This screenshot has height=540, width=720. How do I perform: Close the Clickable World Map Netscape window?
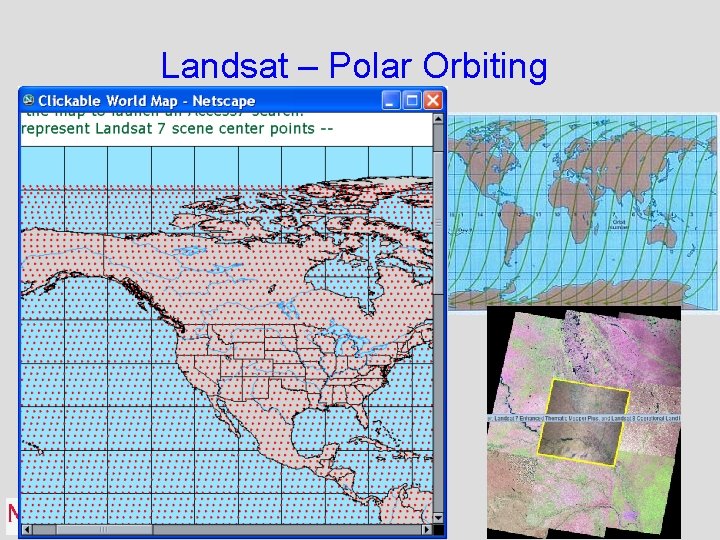coord(433,100)
